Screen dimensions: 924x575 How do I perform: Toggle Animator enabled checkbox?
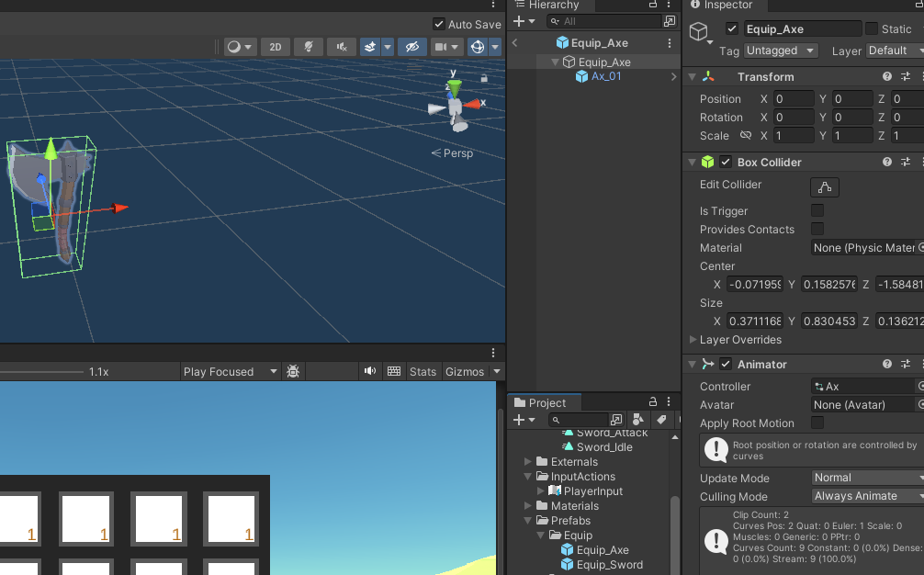tap(726, 364)
